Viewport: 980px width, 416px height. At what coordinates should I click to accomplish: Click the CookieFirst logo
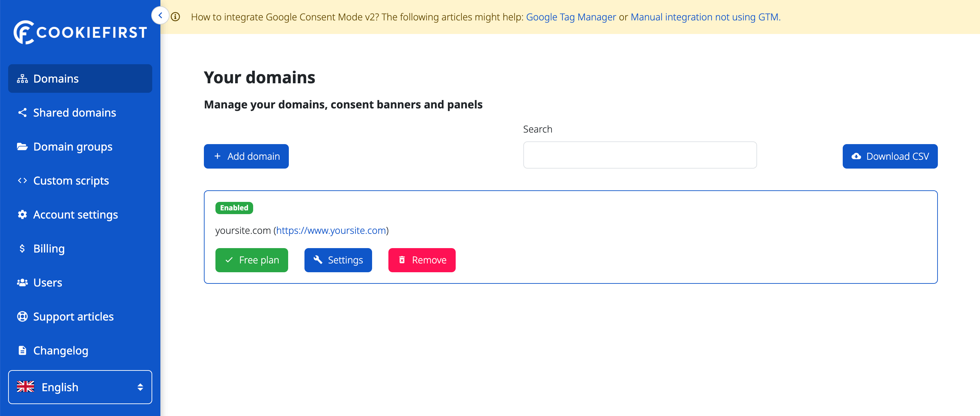click(80, 32)
